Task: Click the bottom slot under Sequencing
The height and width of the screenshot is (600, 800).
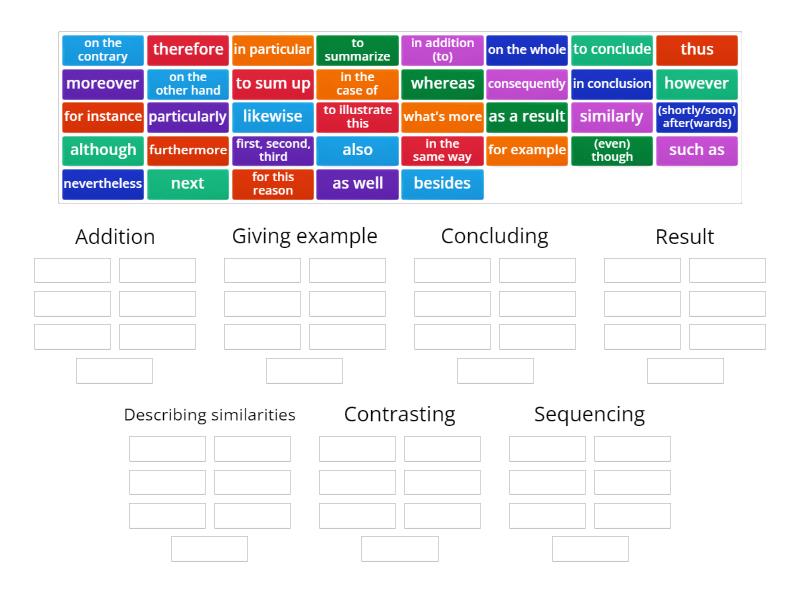Action: pyautogui.click(x=590, y=548)
